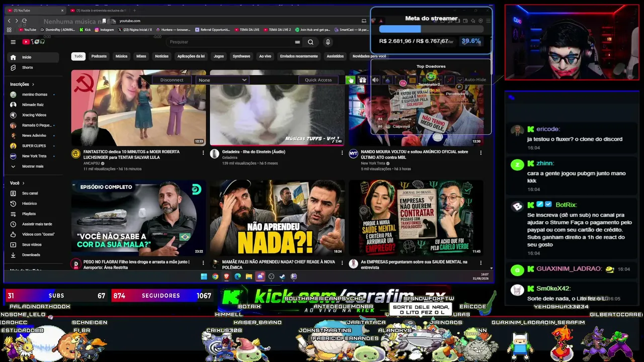Open menino thomas channel subscription
644x362 pixels.
tap(34, 95)
